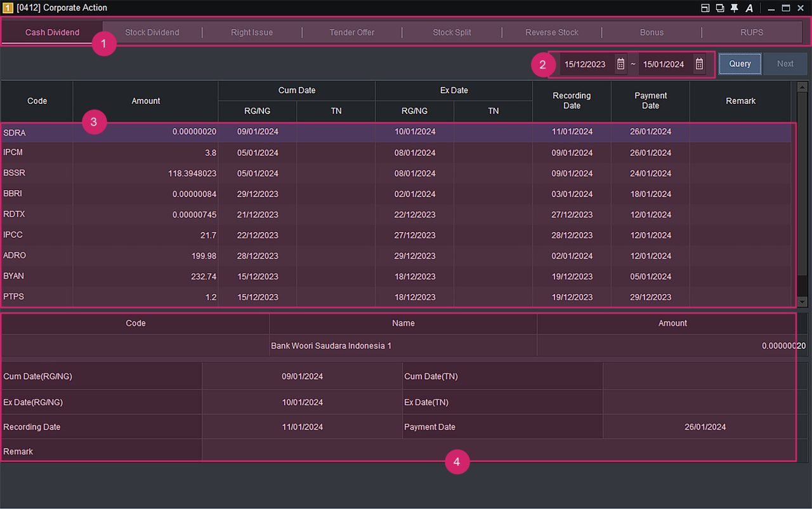Open the Right Issue tab
The image size is (812, 509).
click(x=252, y=32)
